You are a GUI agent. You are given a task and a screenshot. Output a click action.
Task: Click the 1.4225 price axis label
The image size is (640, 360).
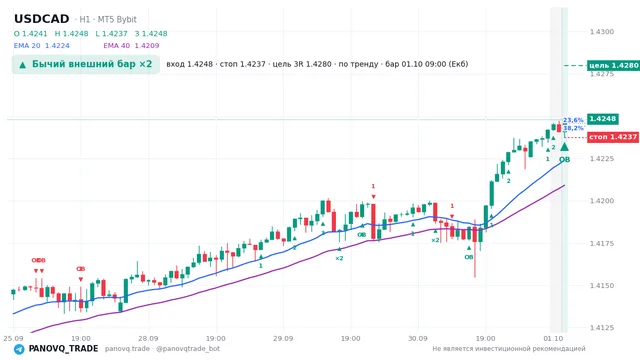click(602, 159)
